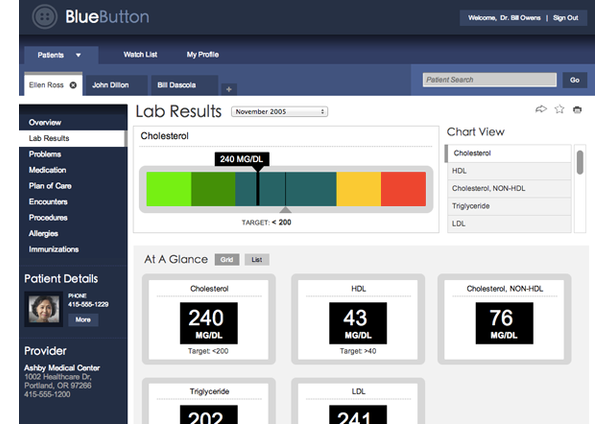Click the Chart View scrollbar thumb
615x424 pixels.
580,162
